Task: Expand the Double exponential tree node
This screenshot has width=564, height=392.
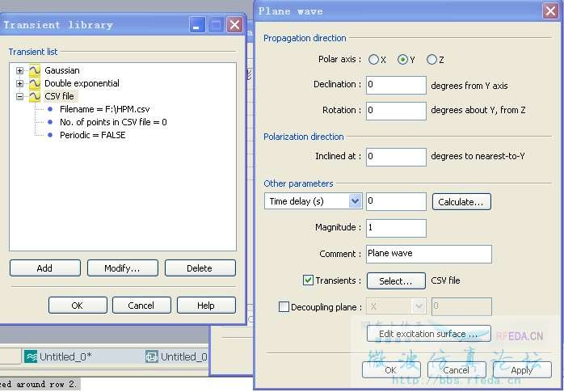Action: [x=20, y=83]
